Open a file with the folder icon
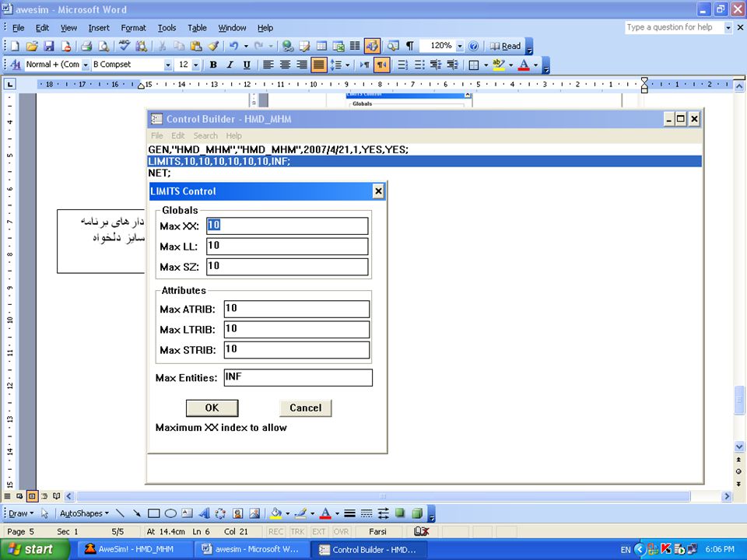The image size is (747, 560). [32, 46]
